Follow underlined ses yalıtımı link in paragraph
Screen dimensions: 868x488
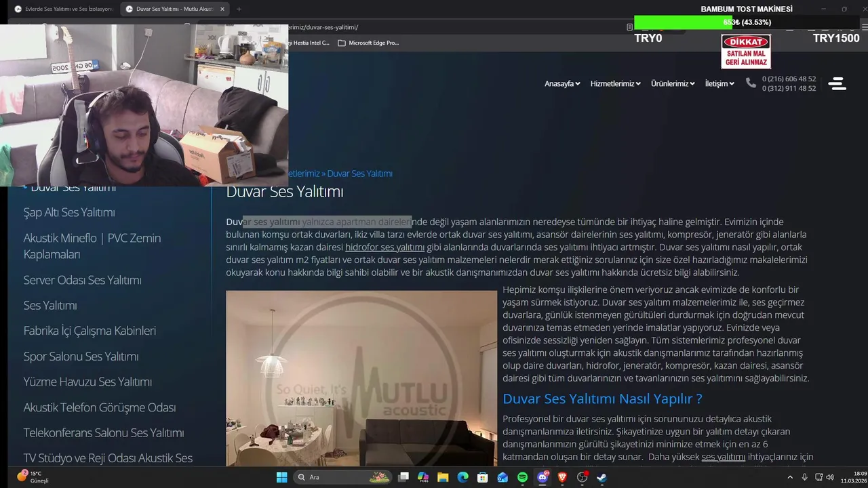click(724, 457)
